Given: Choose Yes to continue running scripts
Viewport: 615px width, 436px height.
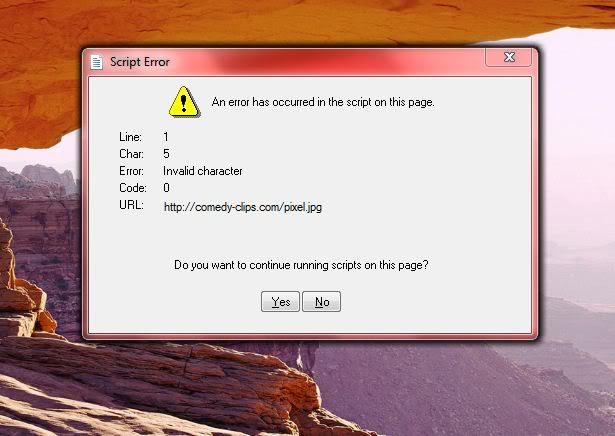Looking at the screenshot, I should 280,302.
